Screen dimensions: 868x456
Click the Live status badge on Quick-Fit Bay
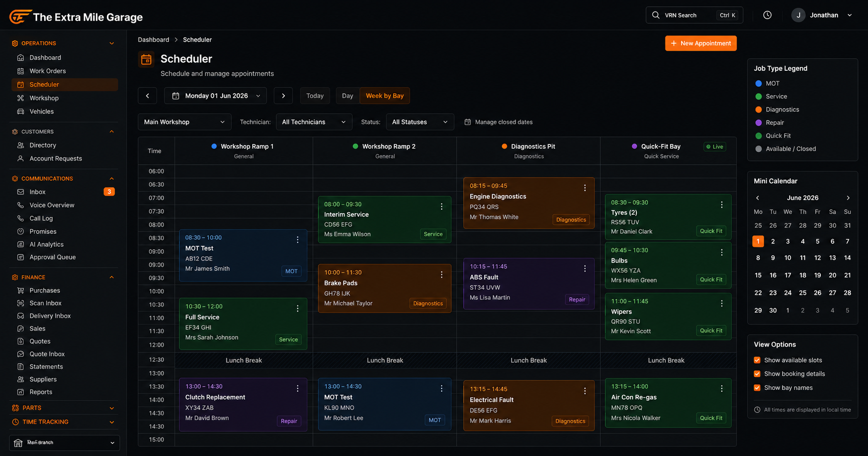(x=715, y=146)
